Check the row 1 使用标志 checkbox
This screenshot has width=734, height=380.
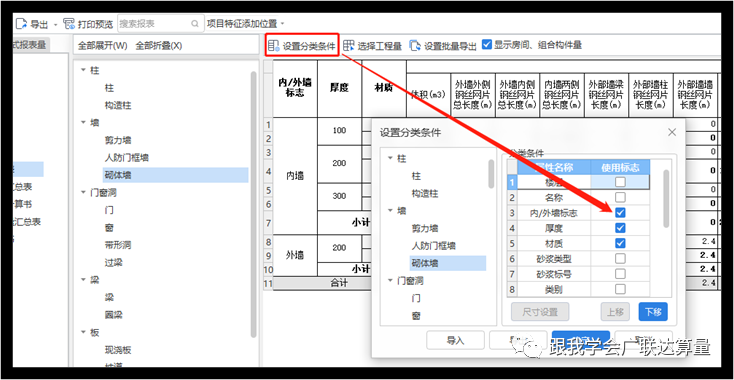(620, 182)
